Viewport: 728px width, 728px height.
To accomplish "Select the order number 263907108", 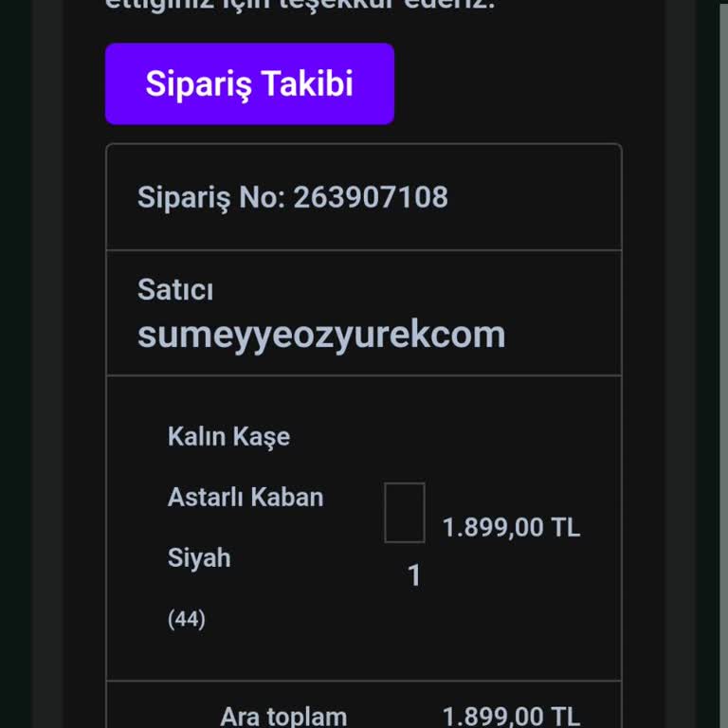I will (x=371, y=197).
